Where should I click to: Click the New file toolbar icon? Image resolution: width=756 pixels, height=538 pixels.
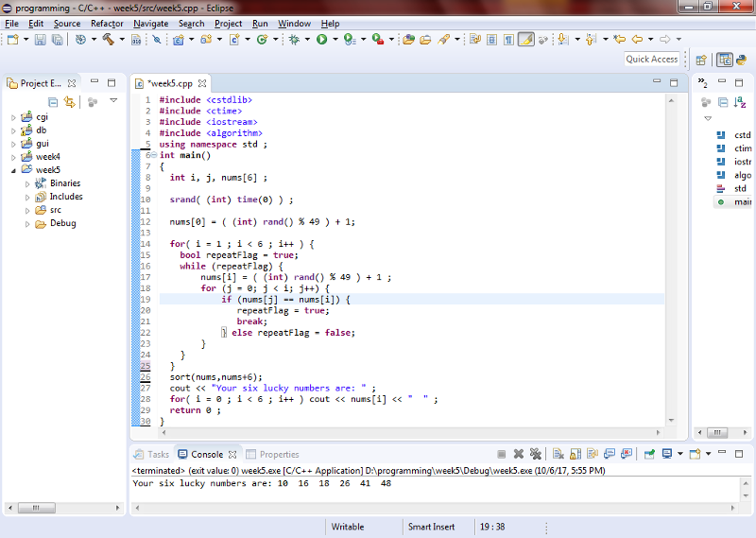(13, 40)
